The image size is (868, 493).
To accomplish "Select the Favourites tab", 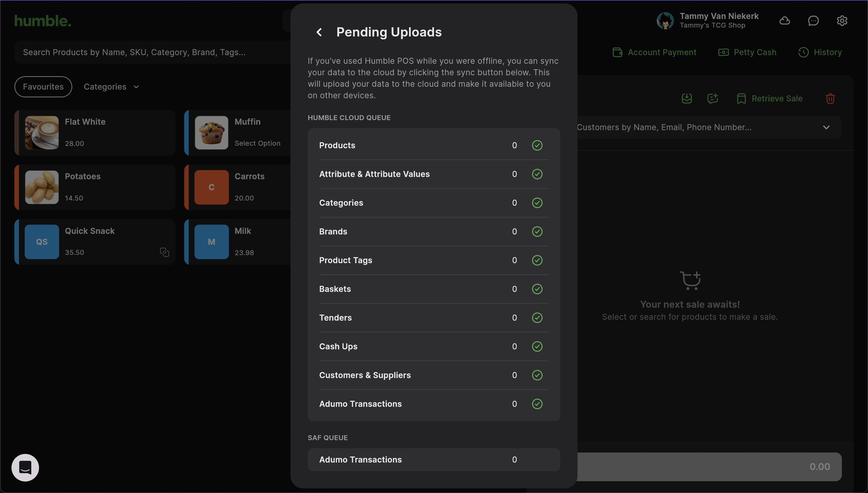I will (43, 87).
